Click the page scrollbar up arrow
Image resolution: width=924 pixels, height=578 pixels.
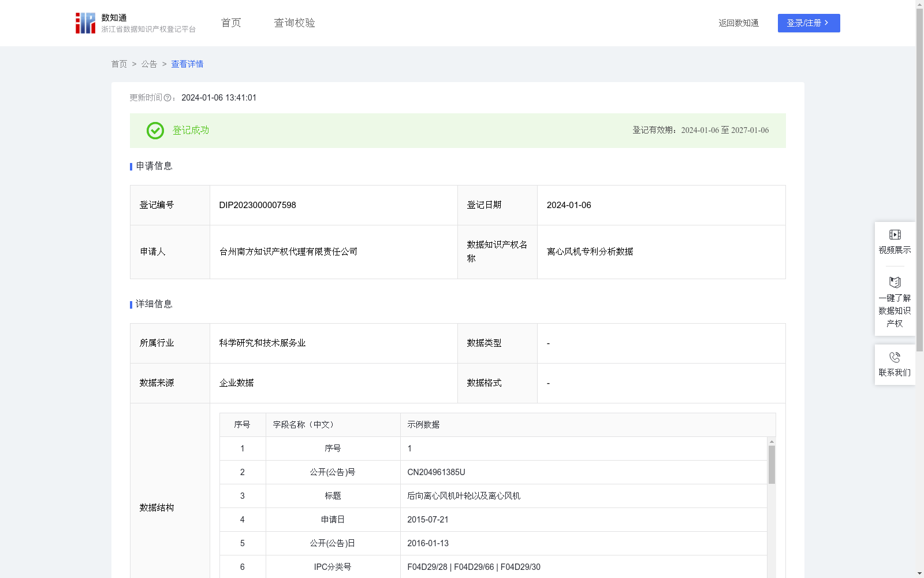(919, 4)
